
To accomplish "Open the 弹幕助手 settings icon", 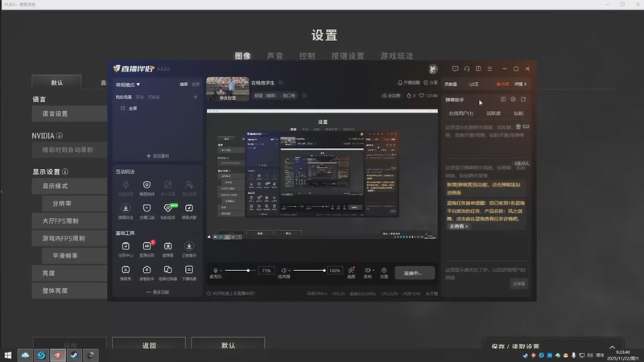I will coord(513,99).
